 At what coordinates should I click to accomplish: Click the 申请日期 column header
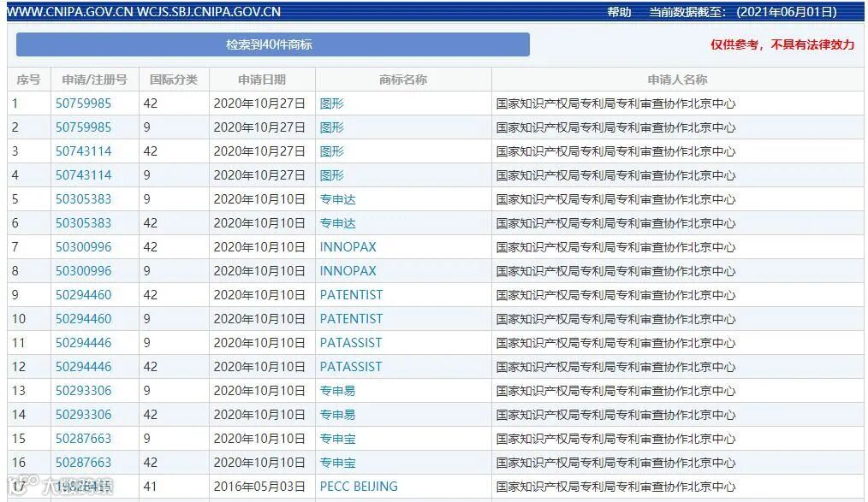point(262,80)
